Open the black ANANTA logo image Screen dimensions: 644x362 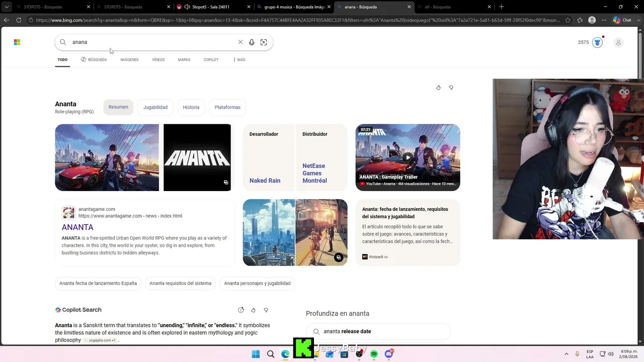tap(197, 157)
